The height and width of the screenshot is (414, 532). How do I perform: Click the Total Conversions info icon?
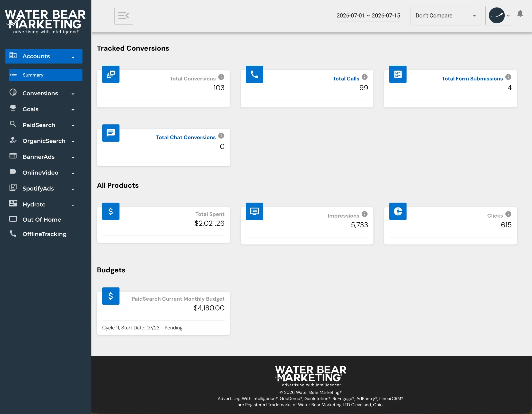click(x=221, y=77)
